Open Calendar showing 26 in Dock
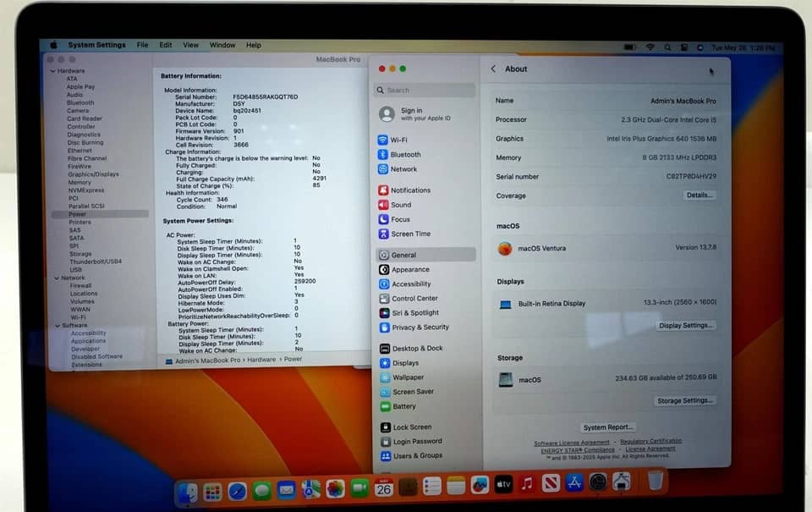This screenshot has width=812, height=512. (x=384, y=487)
